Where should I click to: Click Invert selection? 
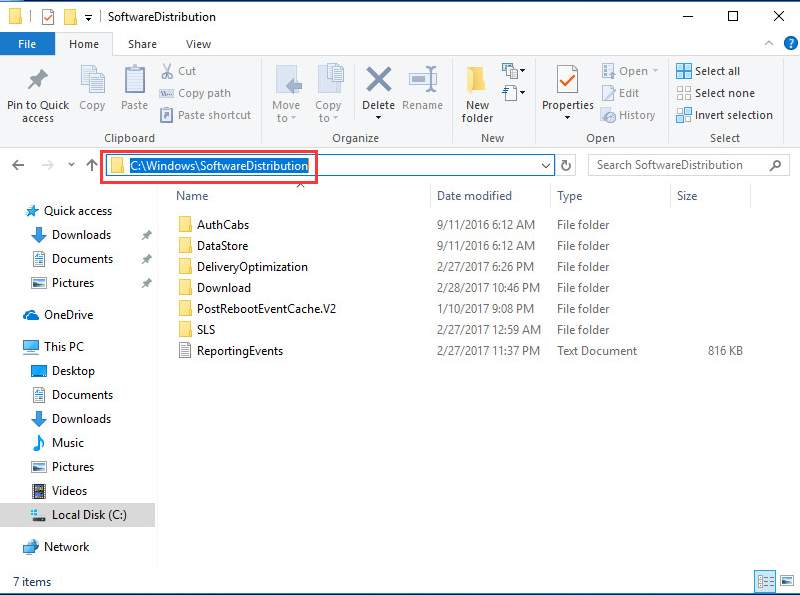point(724,115)
